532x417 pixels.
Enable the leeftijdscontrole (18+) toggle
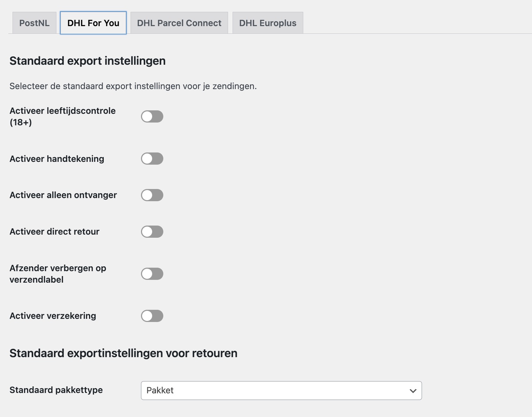tap(152, 117)
